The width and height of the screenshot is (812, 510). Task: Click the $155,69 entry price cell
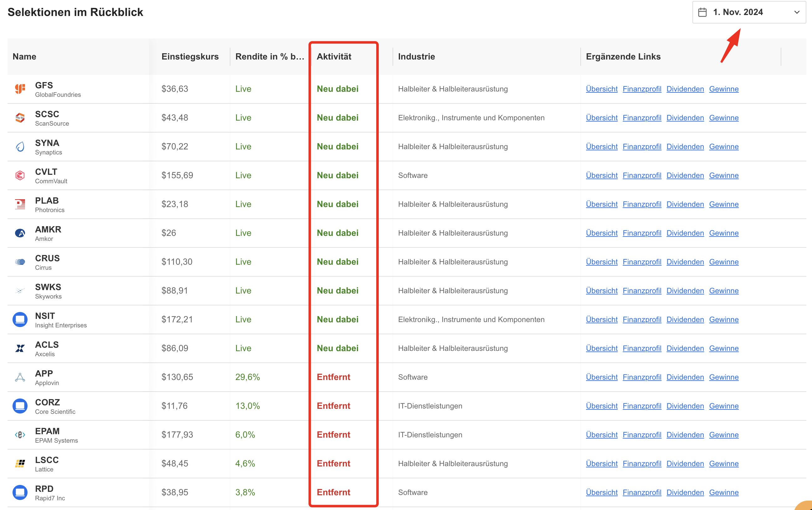coord(177,175)
